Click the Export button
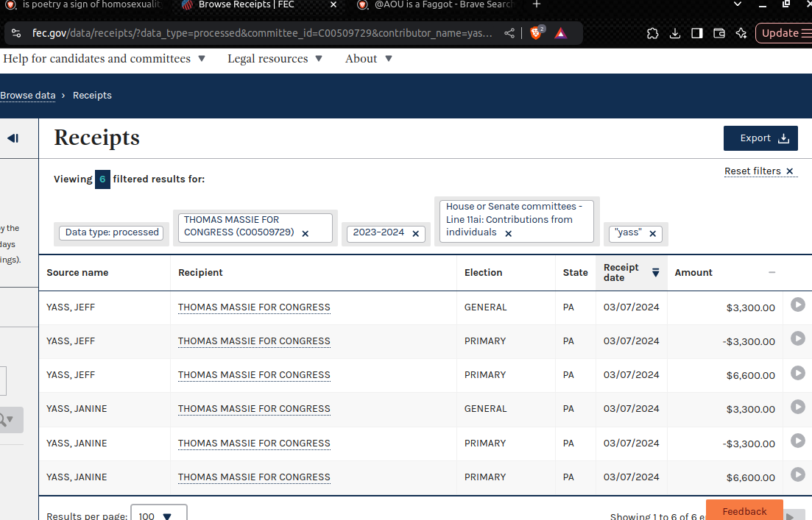This screenshot has height=520, width=812. click(x=760, y=138)
